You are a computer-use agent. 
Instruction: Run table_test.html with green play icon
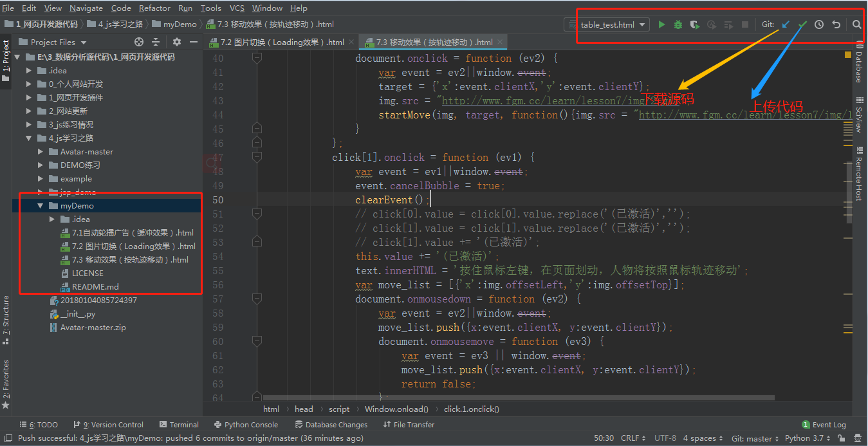[661, 24]
